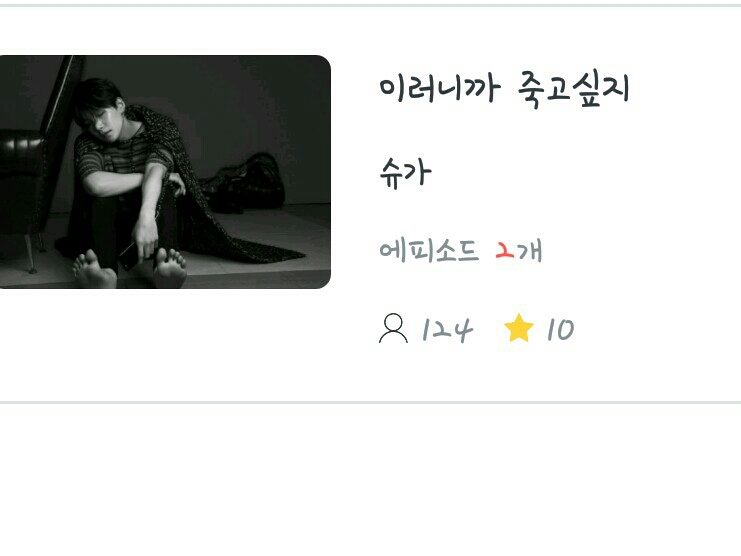The height and width of the screenshot is (556, 741).
Task: Select the author name 슈가
Action: click(x=405, y=173)
